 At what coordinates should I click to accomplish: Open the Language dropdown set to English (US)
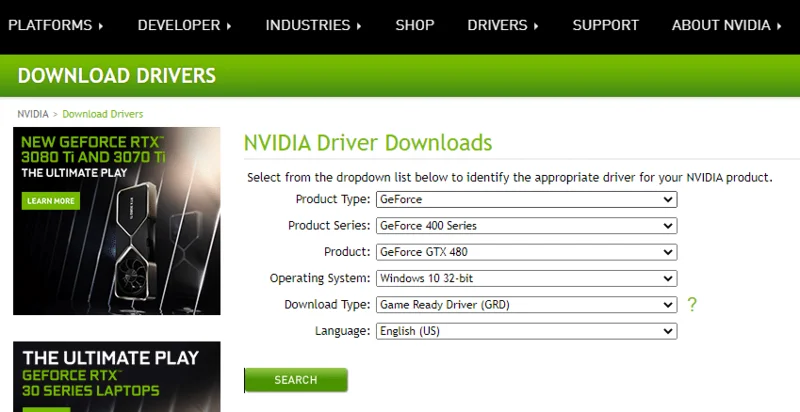pyautogui.click(x=527, y=331)
